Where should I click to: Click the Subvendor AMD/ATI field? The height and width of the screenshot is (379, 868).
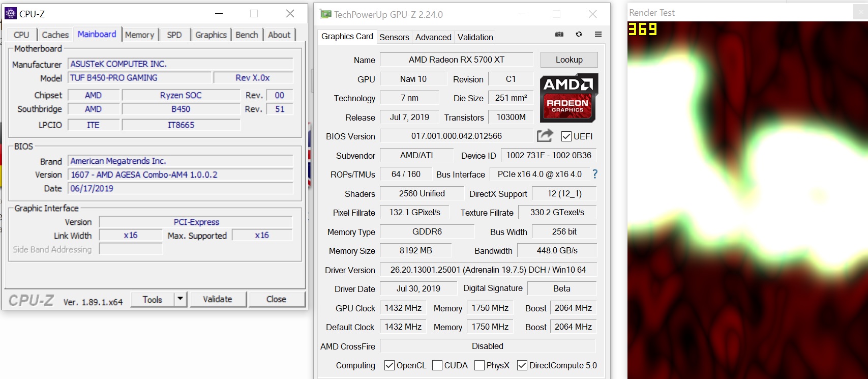[416, 155]
